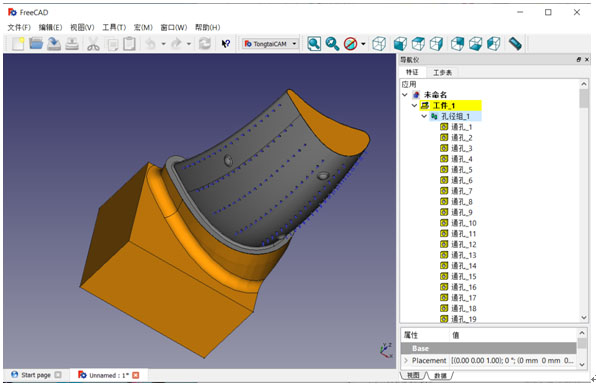Image resolution: width=596 pixels, height=385 pixels.
Task: Collapse the 工件_1 tree node
Action: (414, 105)
